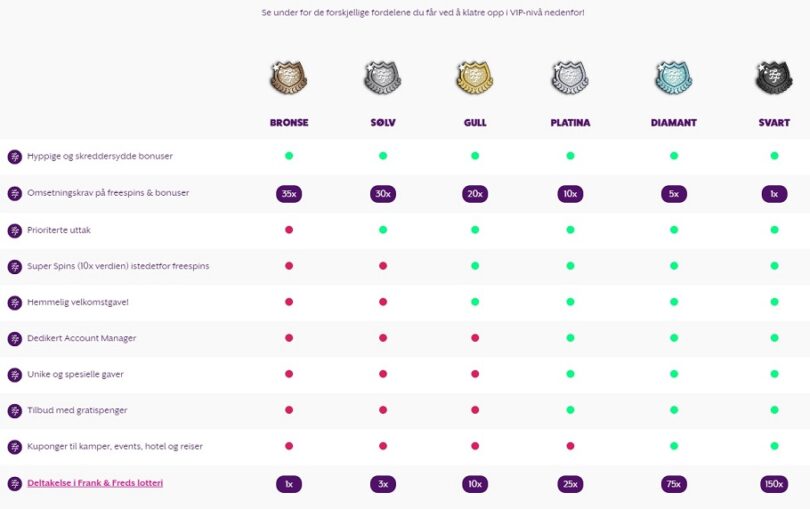Click the Platina shield badge
Image resolution: width=810 pixels, height=509 pixels.
pyautogui.click(x=570, y=78)
